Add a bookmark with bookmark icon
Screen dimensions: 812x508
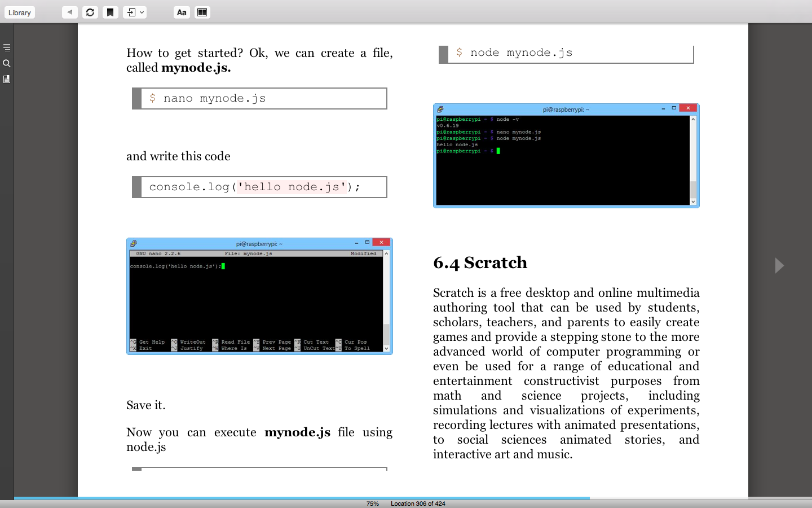111,12
